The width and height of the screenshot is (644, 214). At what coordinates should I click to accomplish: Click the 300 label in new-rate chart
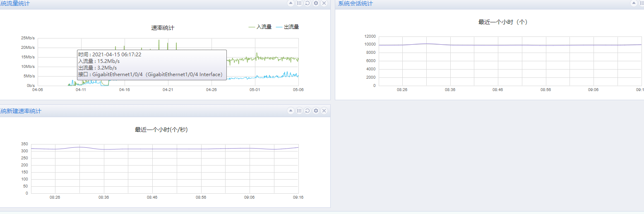[x=24, y=151]
